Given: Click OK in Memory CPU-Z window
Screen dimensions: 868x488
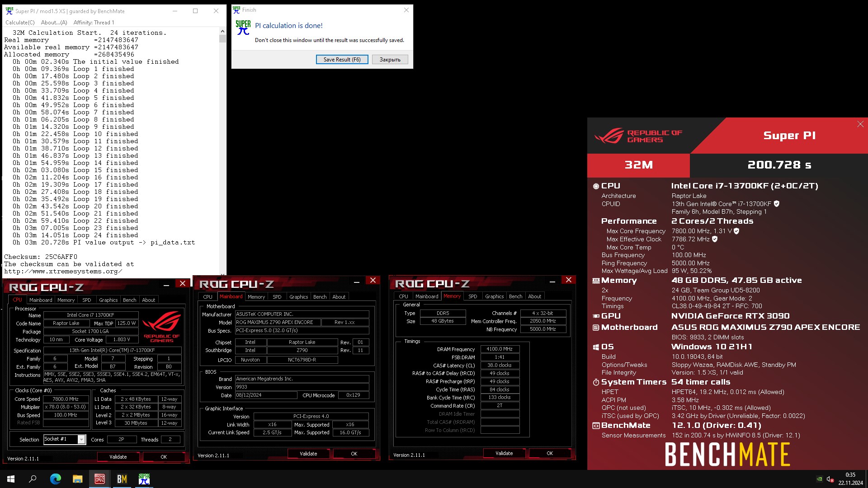Looking at the screenshot, I should (x=550, y=453).
